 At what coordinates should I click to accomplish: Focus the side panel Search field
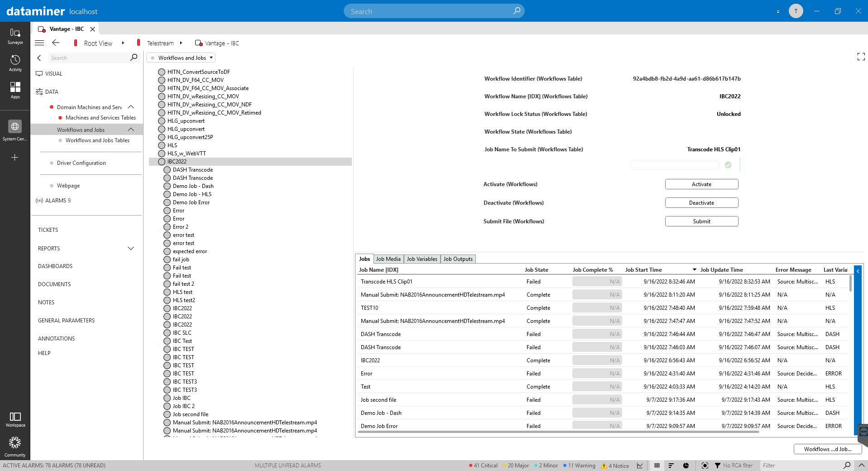[89, 58]
